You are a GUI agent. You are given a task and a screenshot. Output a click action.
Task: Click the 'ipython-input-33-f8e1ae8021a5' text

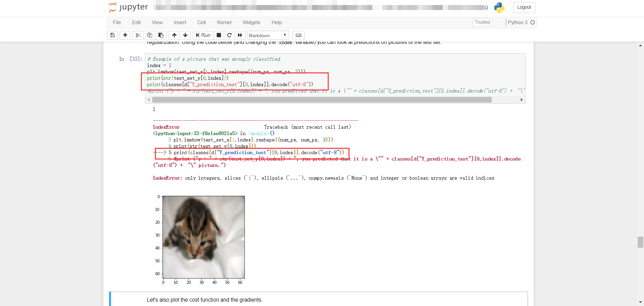pyautogui.click(x=195, y=133)
